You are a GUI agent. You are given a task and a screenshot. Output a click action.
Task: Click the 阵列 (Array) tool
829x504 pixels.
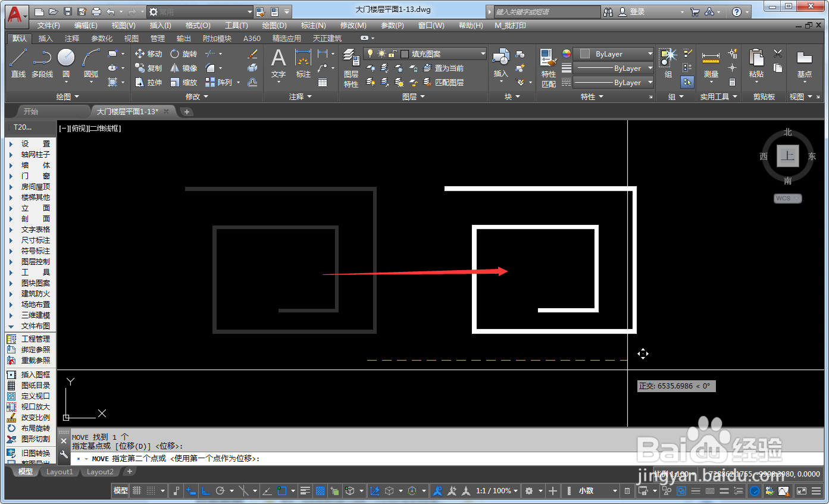(219, 82)
